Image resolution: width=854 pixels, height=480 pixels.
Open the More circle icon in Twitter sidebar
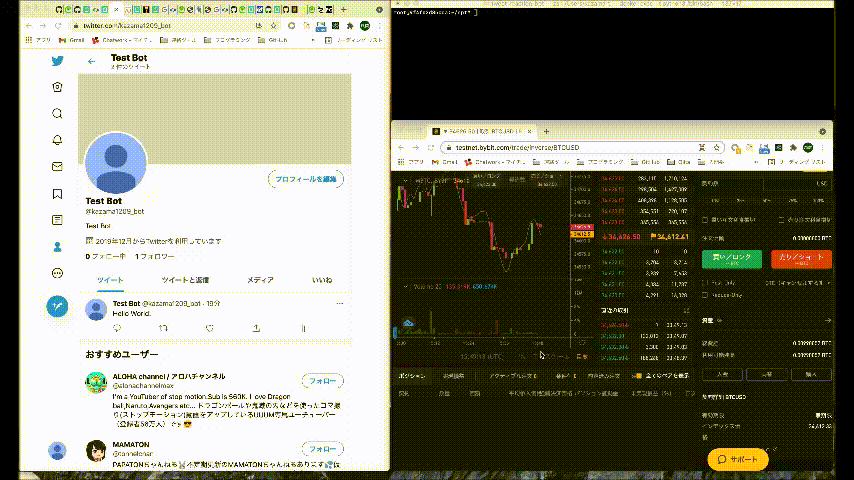[x=57, y=273]
